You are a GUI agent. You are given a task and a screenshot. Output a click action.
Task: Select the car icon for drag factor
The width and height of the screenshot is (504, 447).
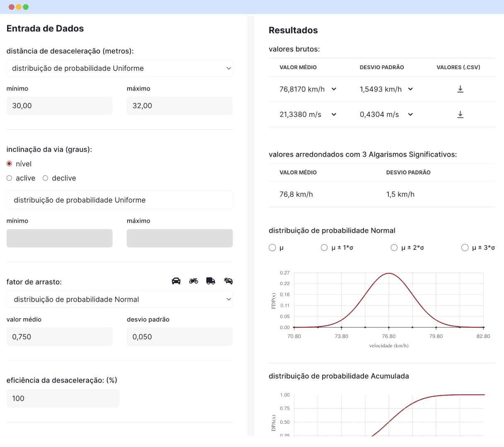176,281
